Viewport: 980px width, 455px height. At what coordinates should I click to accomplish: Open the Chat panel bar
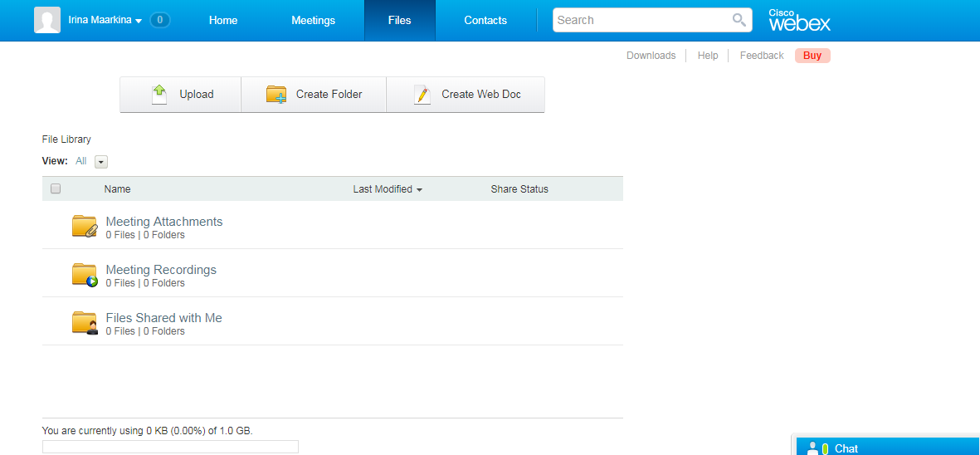[x=888, y=446]
